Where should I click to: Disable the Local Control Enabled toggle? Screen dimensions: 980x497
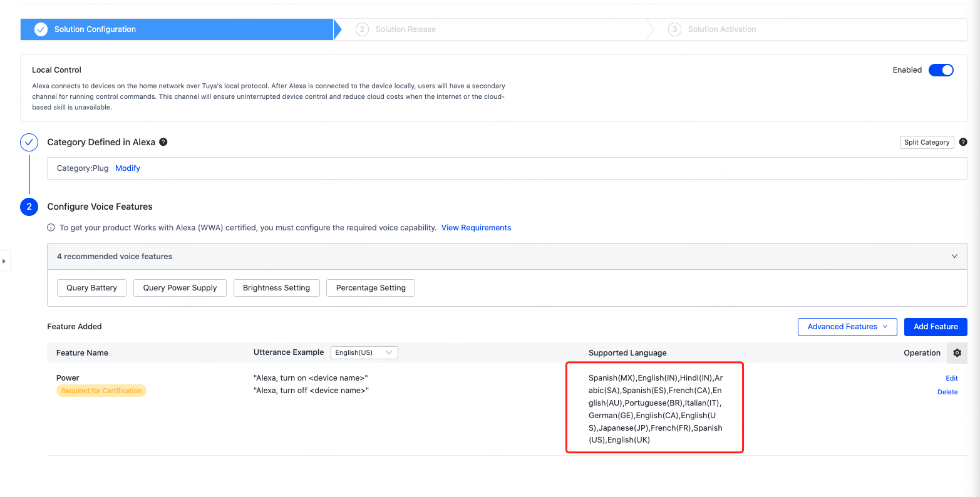pyautogui.click(x=941, y=70)
